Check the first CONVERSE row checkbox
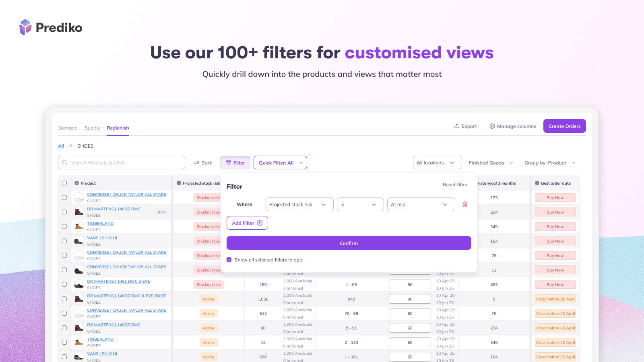The image size is (644, 362). click(64, 197)
